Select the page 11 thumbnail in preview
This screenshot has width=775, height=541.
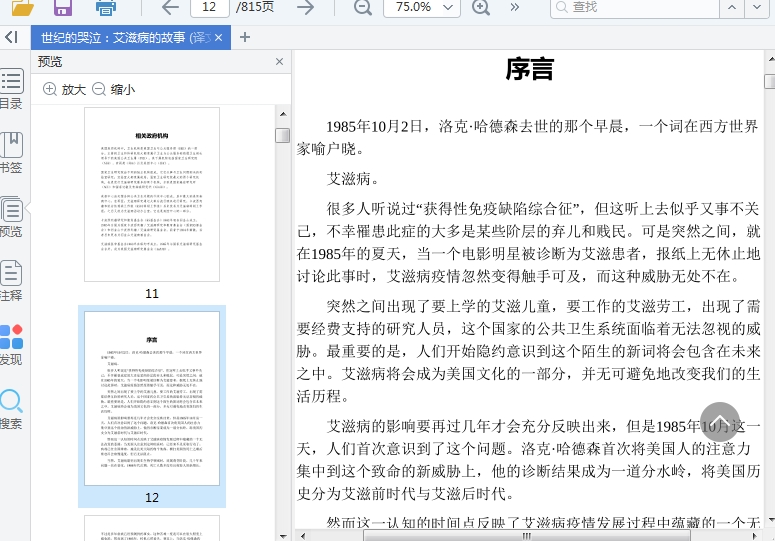click(x=152, y=194)
